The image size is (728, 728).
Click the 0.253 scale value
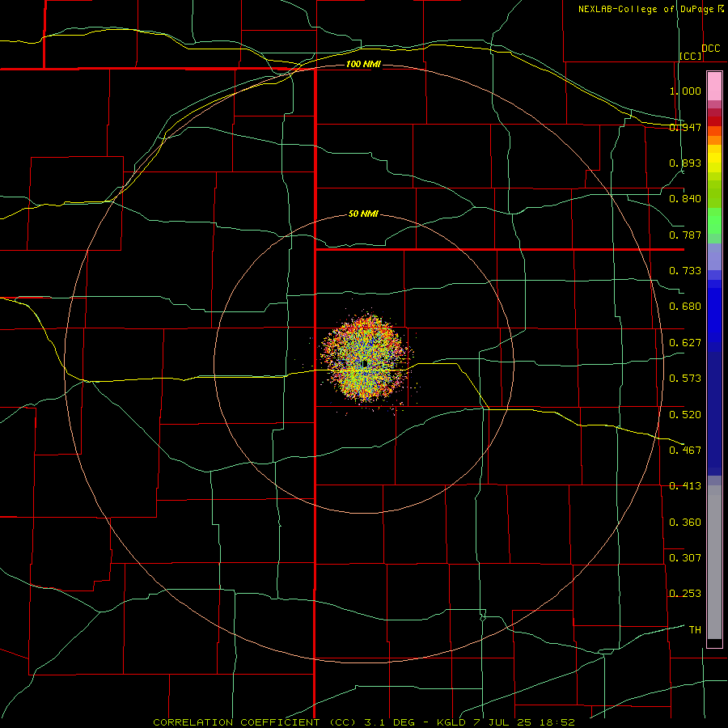[685, 594]
